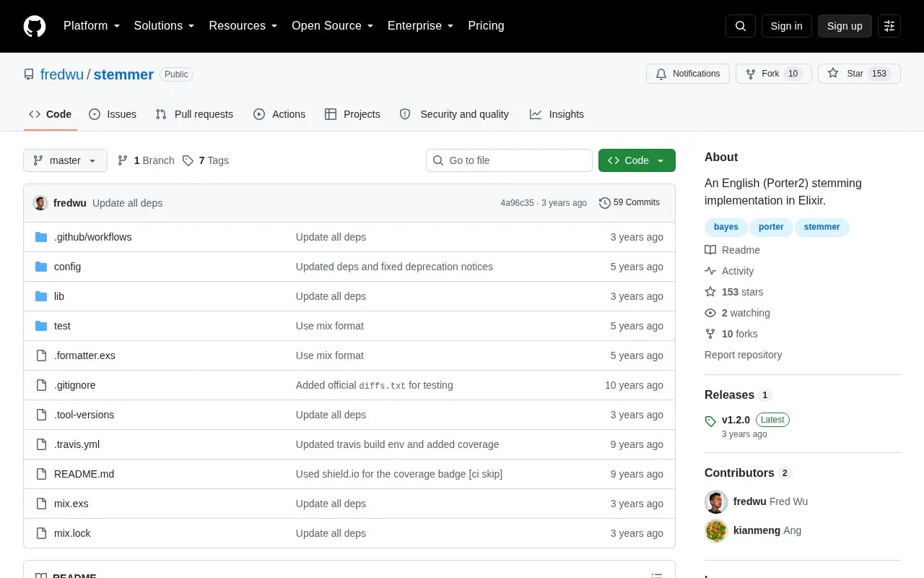Click the test folder icon
Viewport: 924px width, 578px height.
coord(41,326)
